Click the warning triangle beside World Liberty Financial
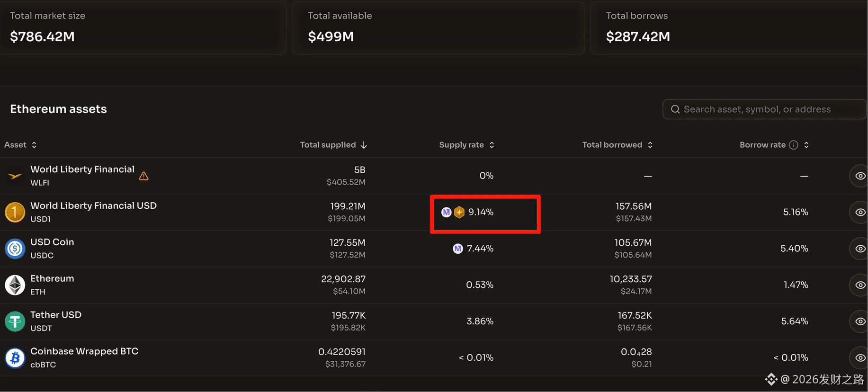This screenshot has height=392, width=868. pyautogui.click(x=144, y=176)
